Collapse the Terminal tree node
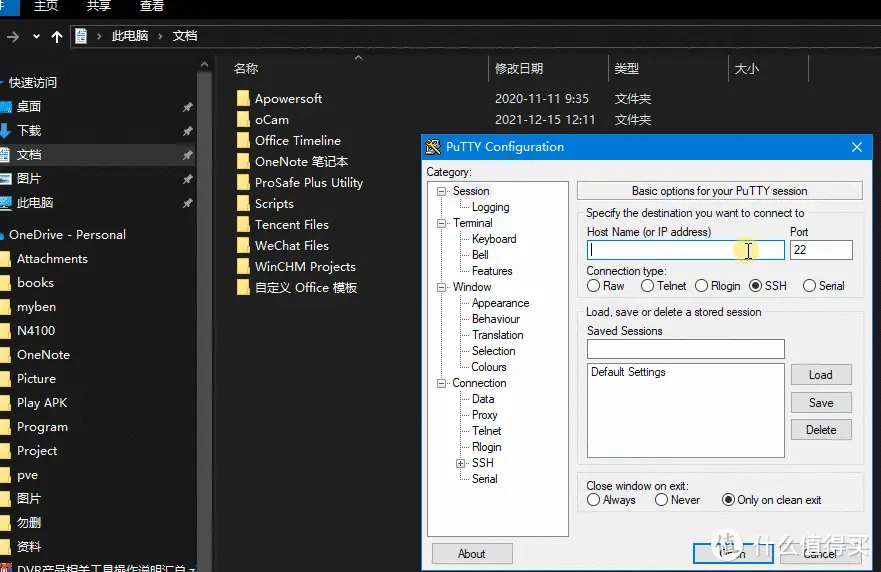Image resolution: width=881 pixels, height=572 pixels. point(442,223)
